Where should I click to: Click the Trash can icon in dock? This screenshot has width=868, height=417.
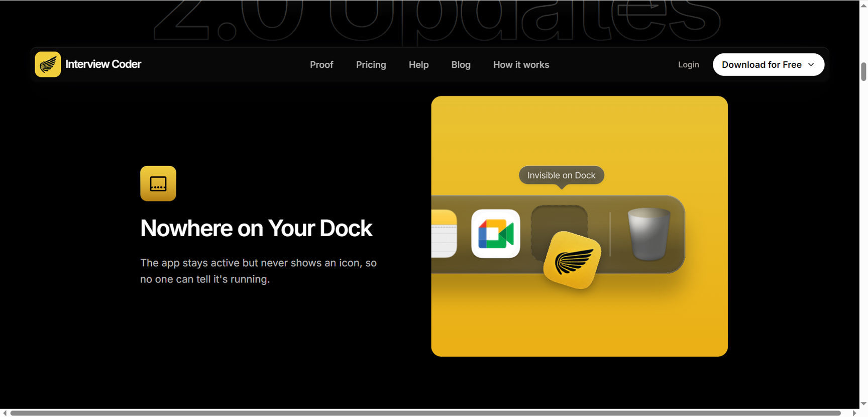coord(648,234)
